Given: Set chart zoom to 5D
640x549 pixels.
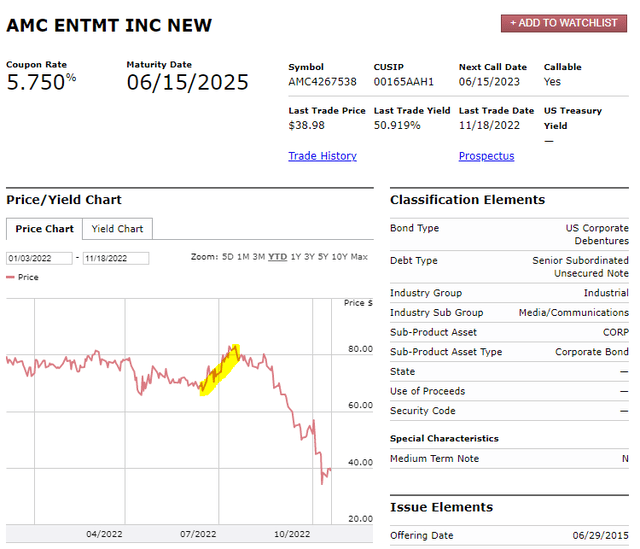Looking at the screenshot, I should (x=228, y=257).
